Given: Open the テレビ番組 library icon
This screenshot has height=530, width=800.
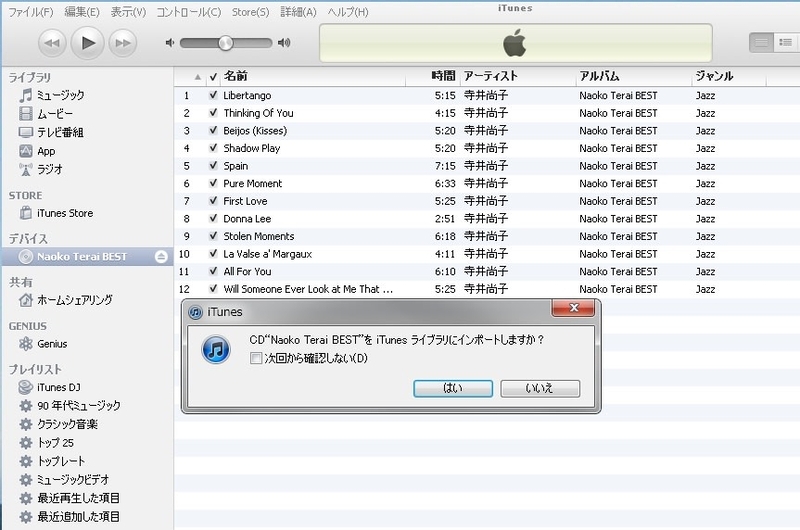Looking at the screenshot, I should (x=26, y=133).
